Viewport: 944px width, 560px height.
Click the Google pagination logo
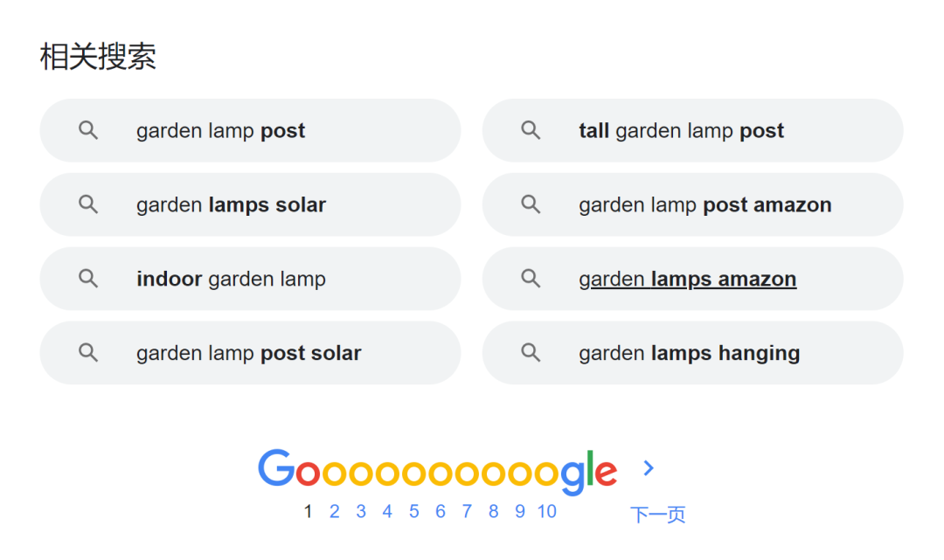click(x=437, y=470)
